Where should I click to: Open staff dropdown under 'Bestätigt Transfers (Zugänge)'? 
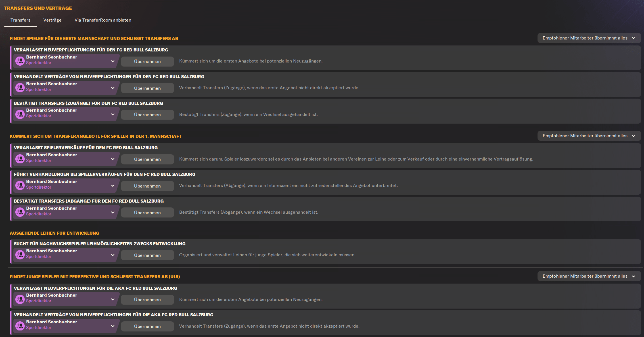point(112,114)
